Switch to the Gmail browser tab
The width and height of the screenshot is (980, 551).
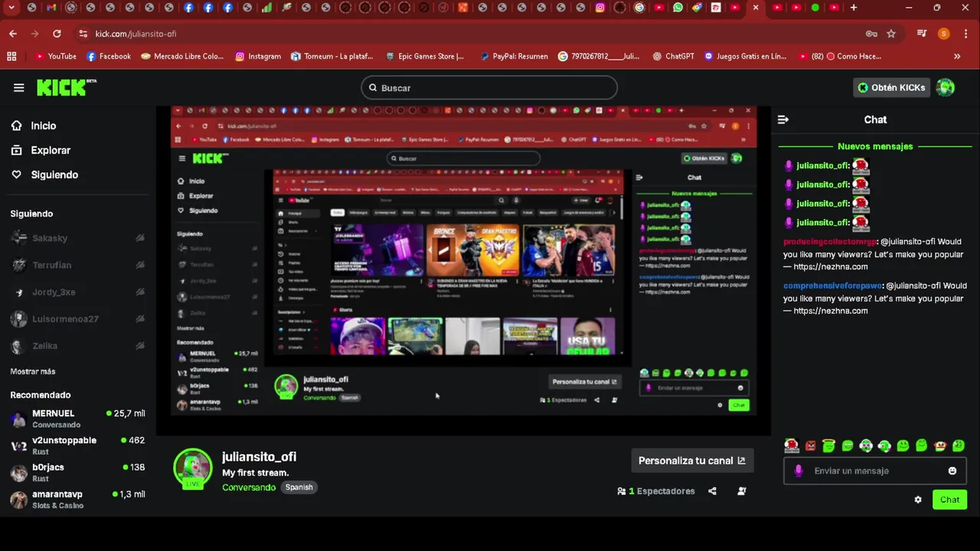tap(51, 8)
